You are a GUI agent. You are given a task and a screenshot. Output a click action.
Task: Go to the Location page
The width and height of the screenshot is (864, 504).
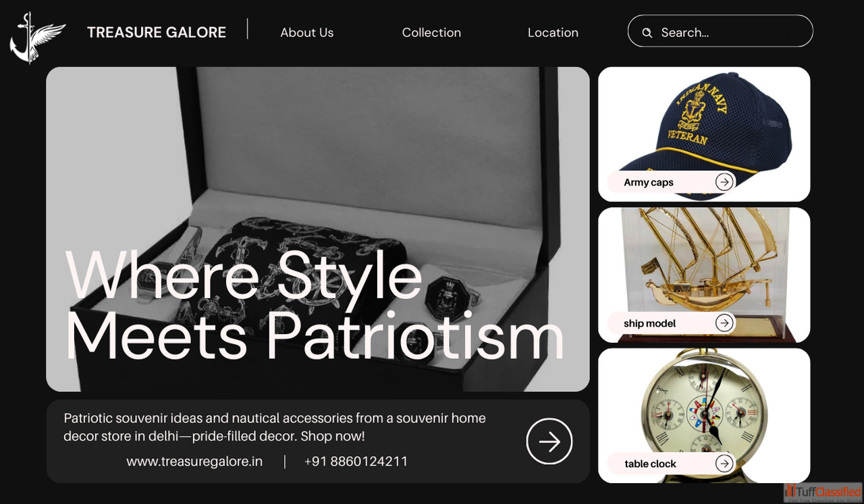coord(553,32)
